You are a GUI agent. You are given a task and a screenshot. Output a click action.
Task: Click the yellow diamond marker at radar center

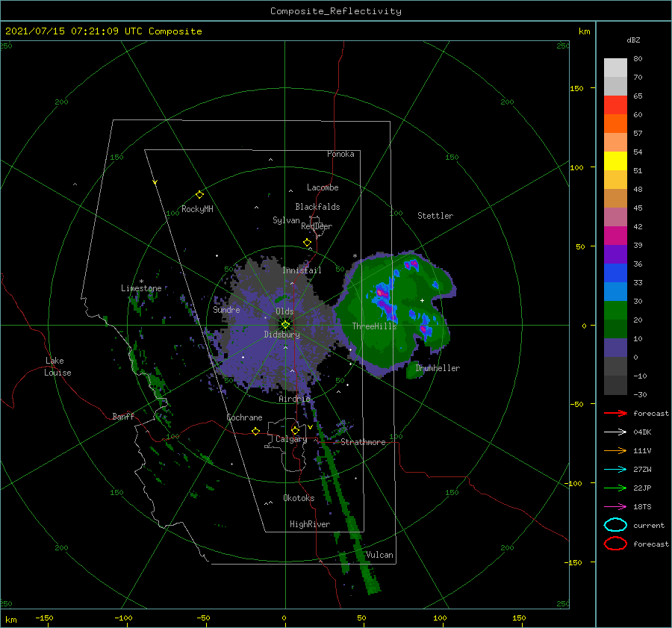click(285, 325)
